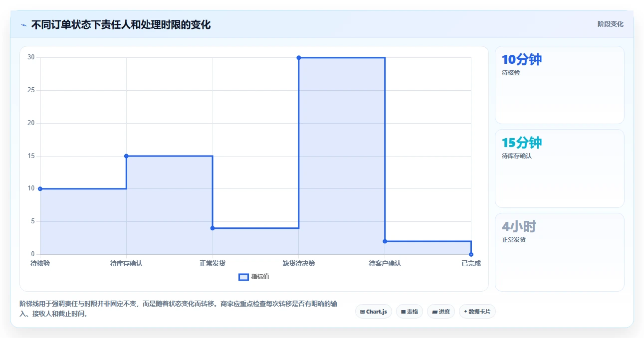The width and height of the screenshot is (644, 338).
Task: Click the data point at 已完成 value 0
Action: tap(471, 254)
